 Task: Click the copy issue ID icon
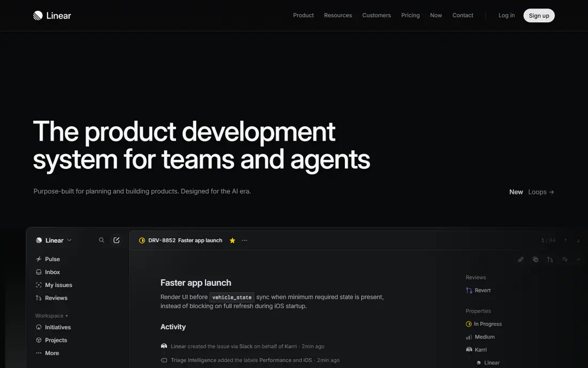pos(535,259)
